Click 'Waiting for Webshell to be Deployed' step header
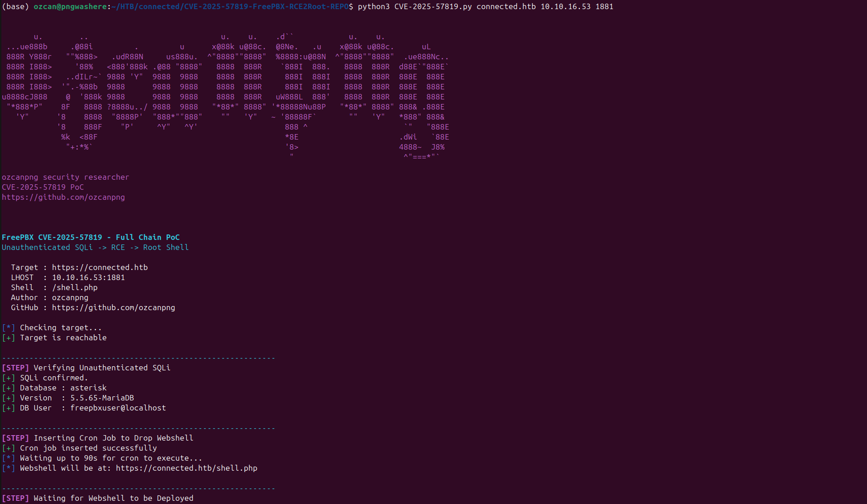867x504 pixels. 98,498
